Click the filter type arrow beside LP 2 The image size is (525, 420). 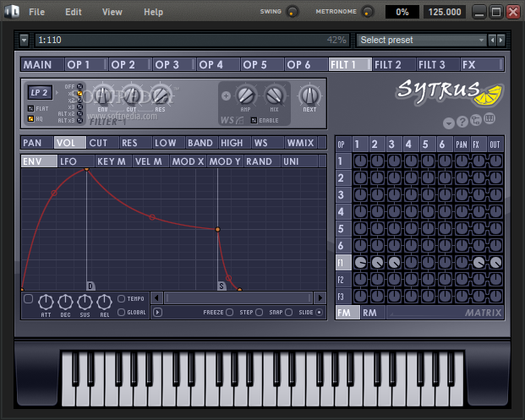(57, 92)
